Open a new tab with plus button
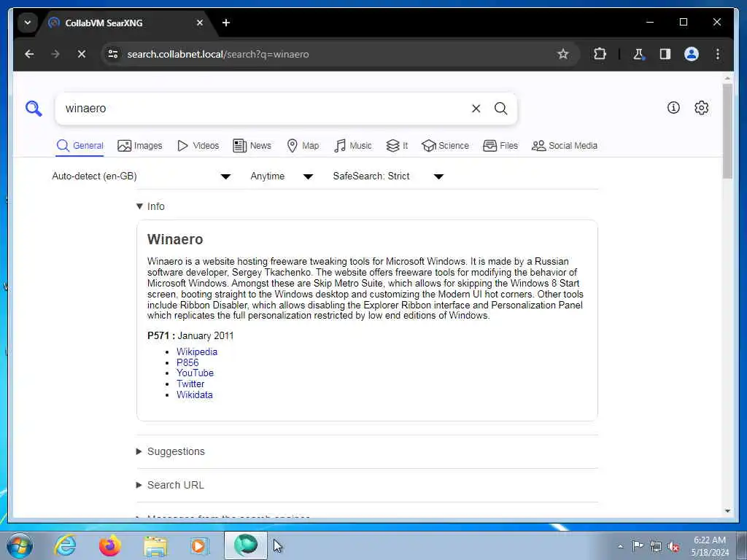The image size is (747, 560). (x=226, y=23)
